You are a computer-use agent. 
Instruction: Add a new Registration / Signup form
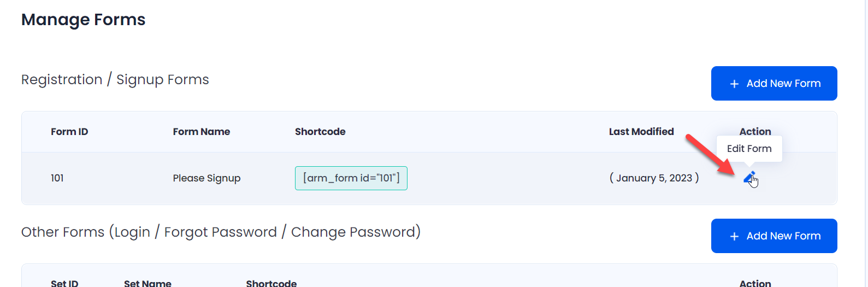click(774, 83)
